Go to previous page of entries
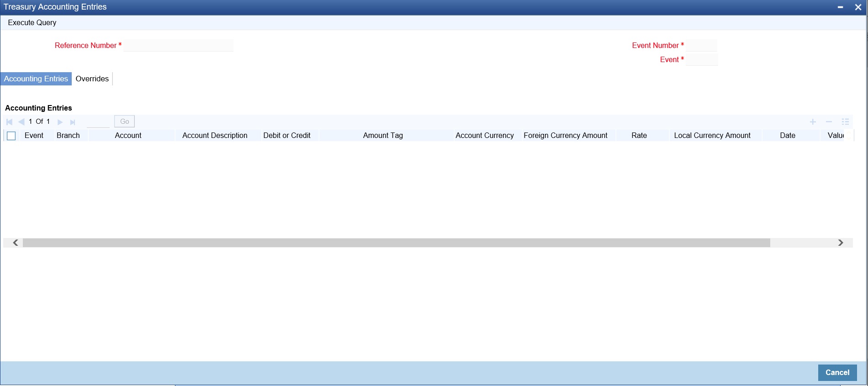This screenshot has height=386, width=868. pos(21,122)
